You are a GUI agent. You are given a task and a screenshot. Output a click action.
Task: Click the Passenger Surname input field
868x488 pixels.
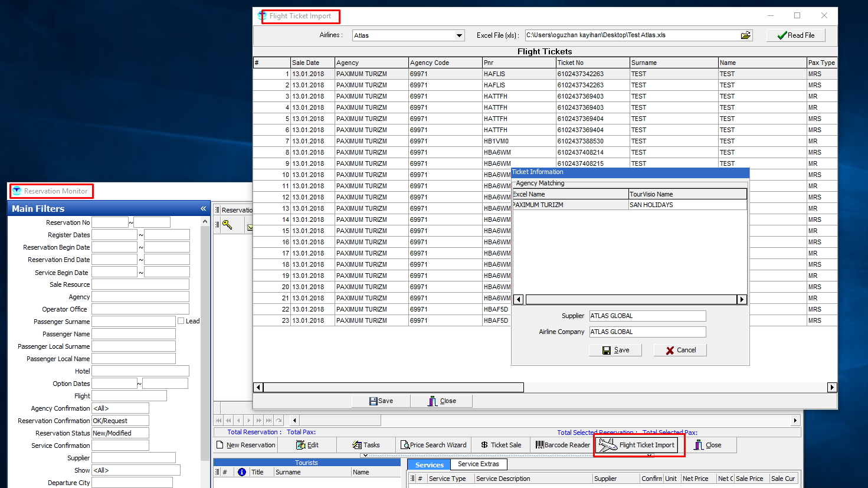(x=133, y=322)
